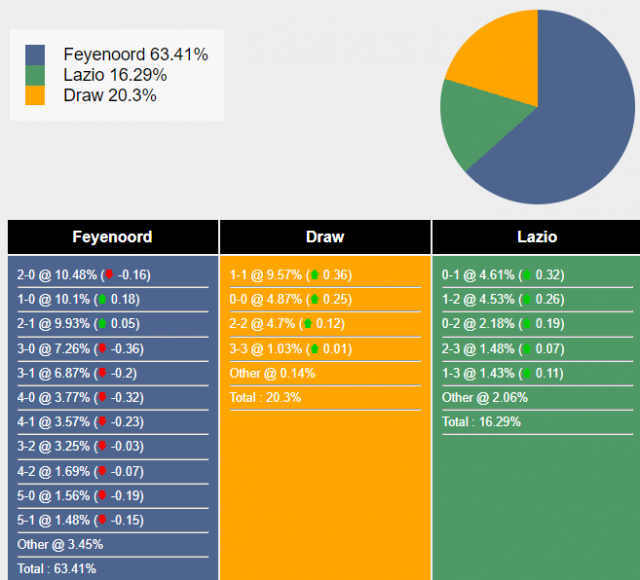Click the Feyenoord 63.41% legend label

[136, 54]
